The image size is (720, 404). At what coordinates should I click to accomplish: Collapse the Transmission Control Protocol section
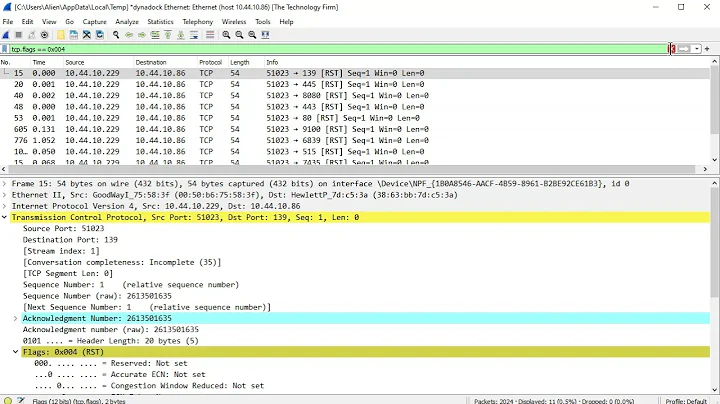(4, 217)
